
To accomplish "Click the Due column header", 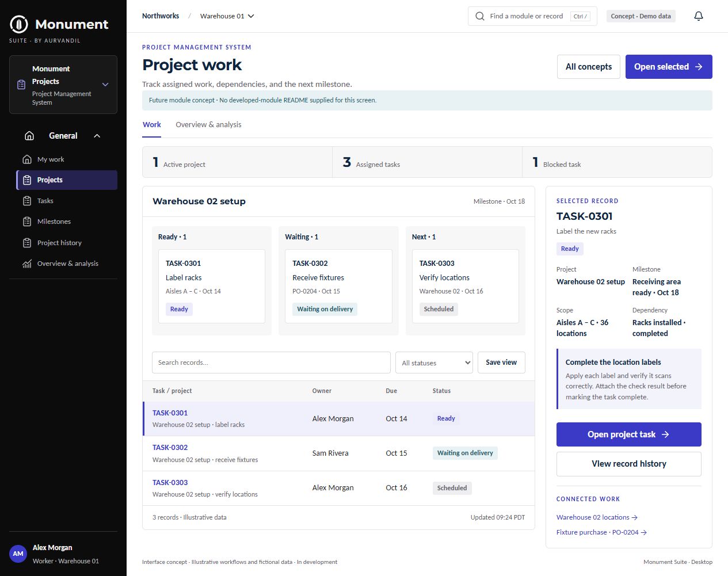I will tap(391, 391).
